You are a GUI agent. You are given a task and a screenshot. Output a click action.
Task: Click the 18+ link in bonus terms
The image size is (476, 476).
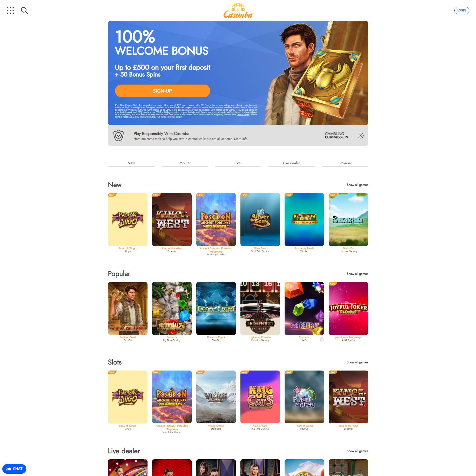pyautogui.click(x=117, y=105)
